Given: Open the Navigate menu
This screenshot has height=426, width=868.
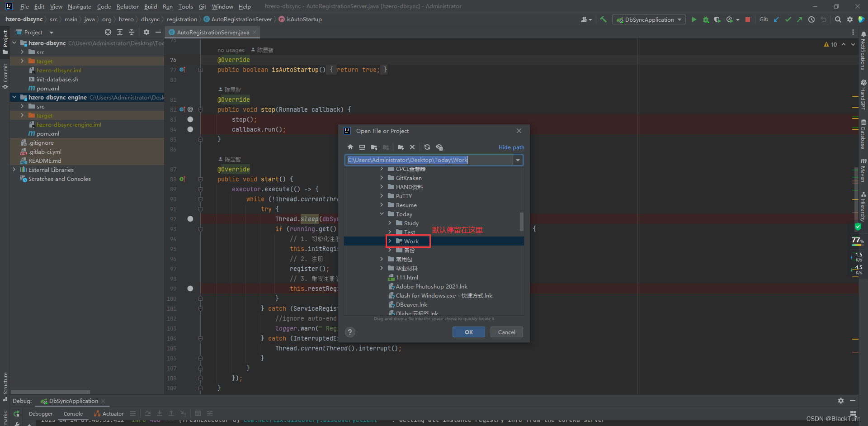Looking at the screenshot, I should pos(80,6).
